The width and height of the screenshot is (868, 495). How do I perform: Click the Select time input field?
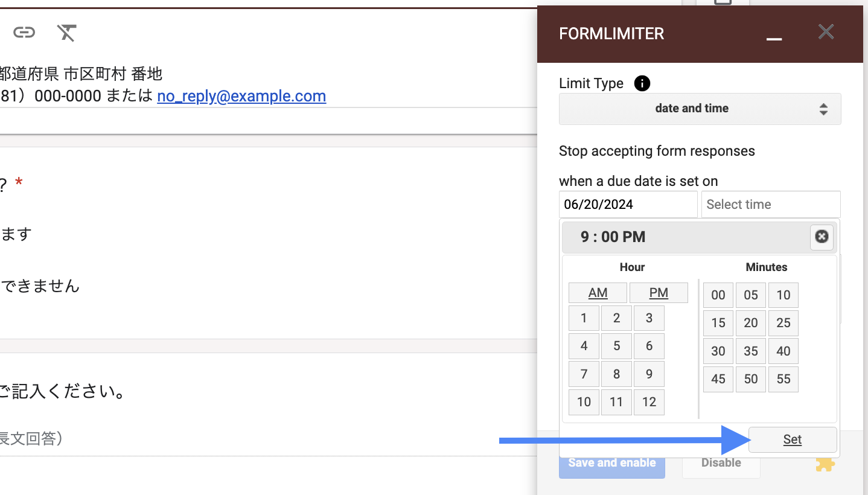click(x=770, y=204)
